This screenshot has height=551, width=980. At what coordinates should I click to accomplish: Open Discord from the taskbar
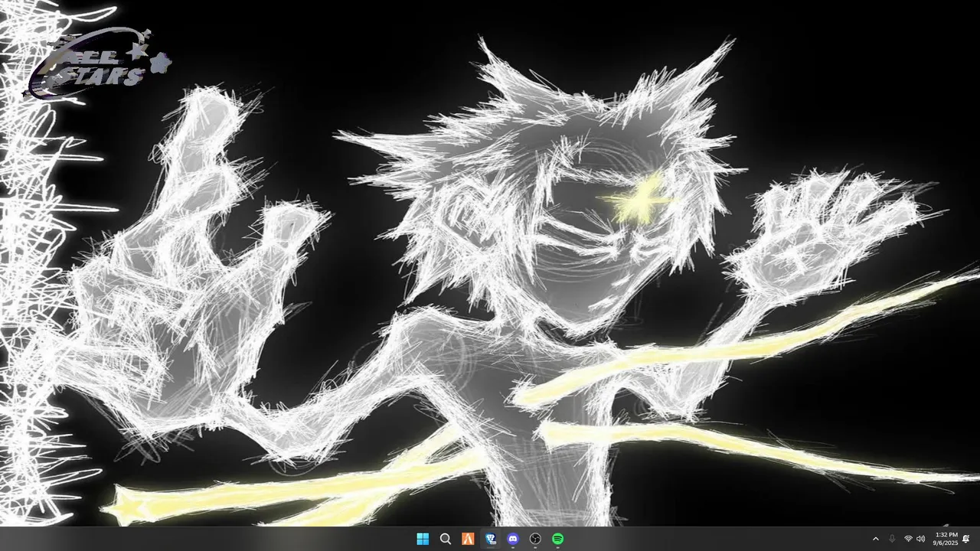point(513,539)
